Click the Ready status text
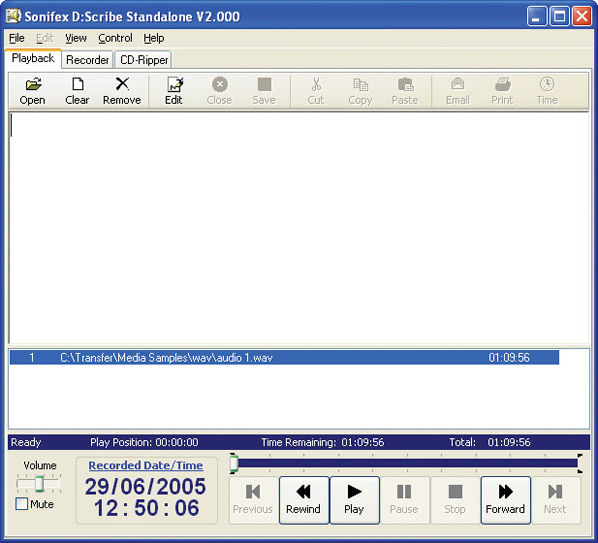598x543 pixels. click(26, 442)
